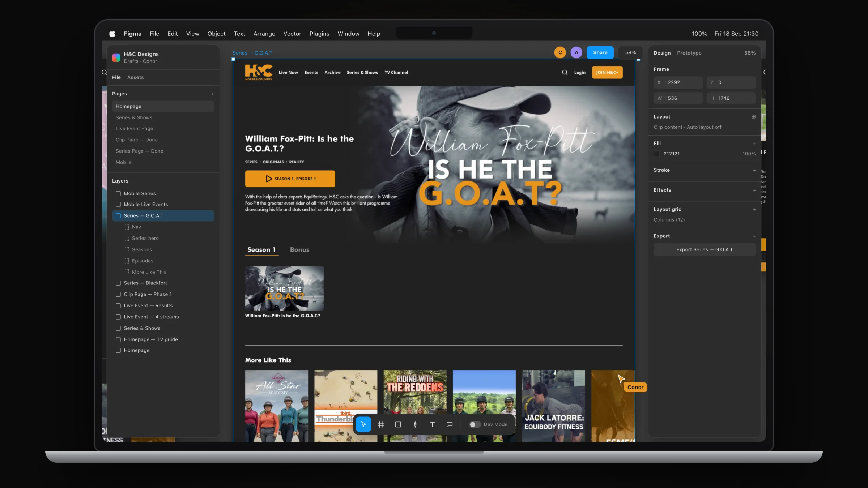Viewport: 868px width, 488px height.
Task: Select the Text tool
Action: click(x=432, y=424)
